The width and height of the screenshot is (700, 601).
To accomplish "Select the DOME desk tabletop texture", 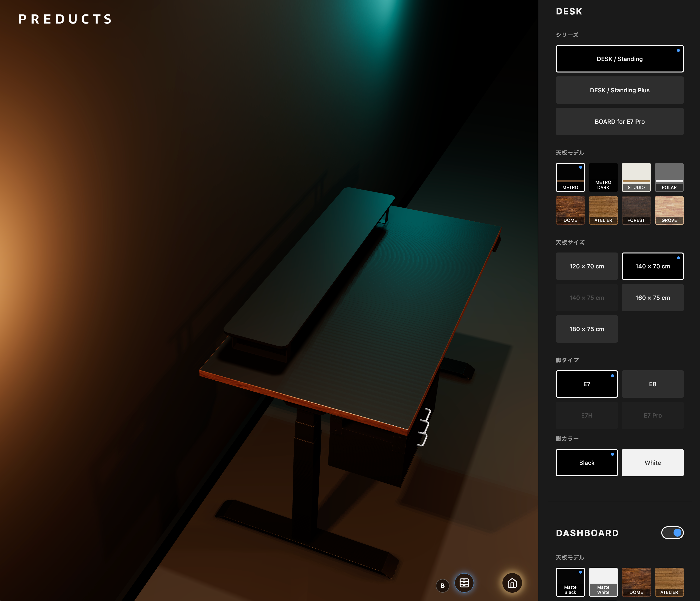I will [x=570, y=210].
